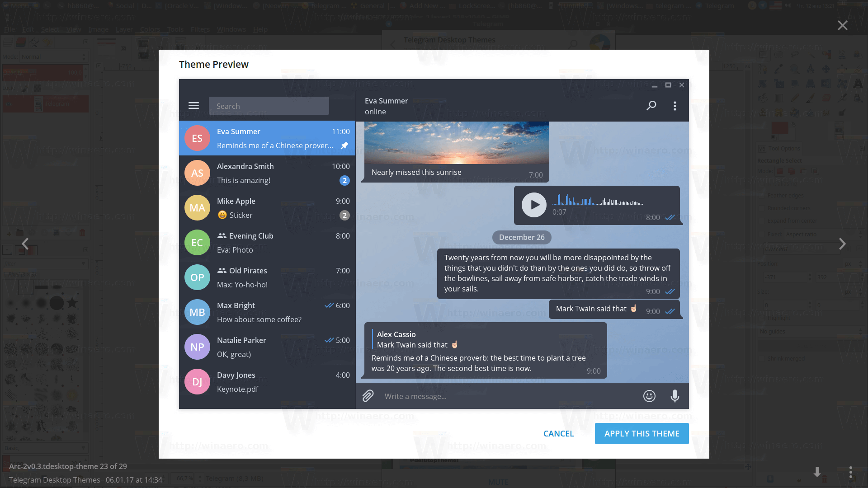
Task: Select the Old Pirates group chat
Action: [x=267, y=277]
